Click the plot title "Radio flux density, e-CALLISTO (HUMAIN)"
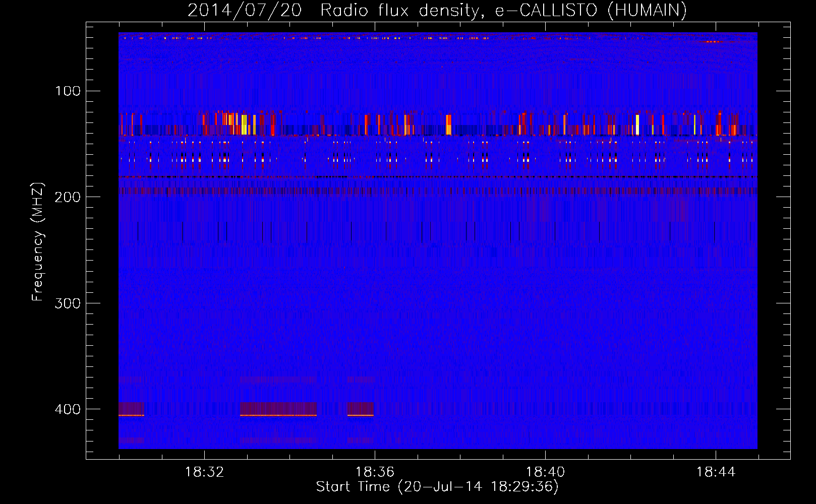Image resolution: width=816 pixels, height=504 pixels. coord(503,11)
